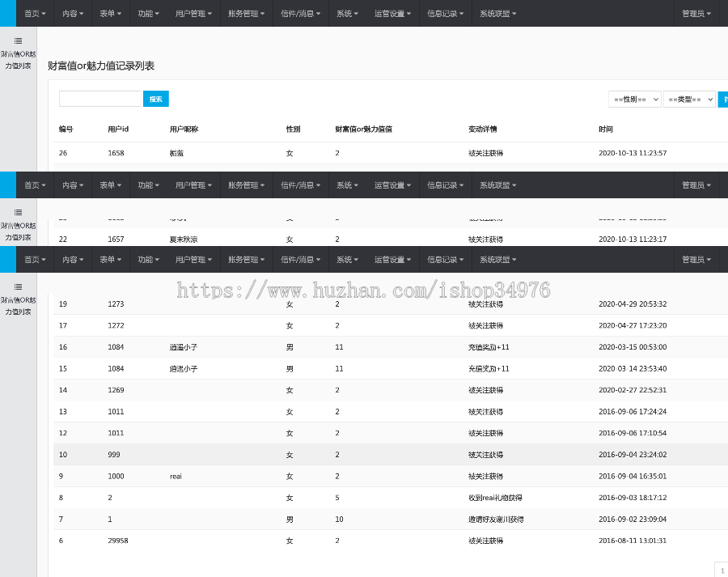Open 信件/消息 in the topmost navigation bar
Viewport: 728px width, 577px height.
tap(300, 14)
